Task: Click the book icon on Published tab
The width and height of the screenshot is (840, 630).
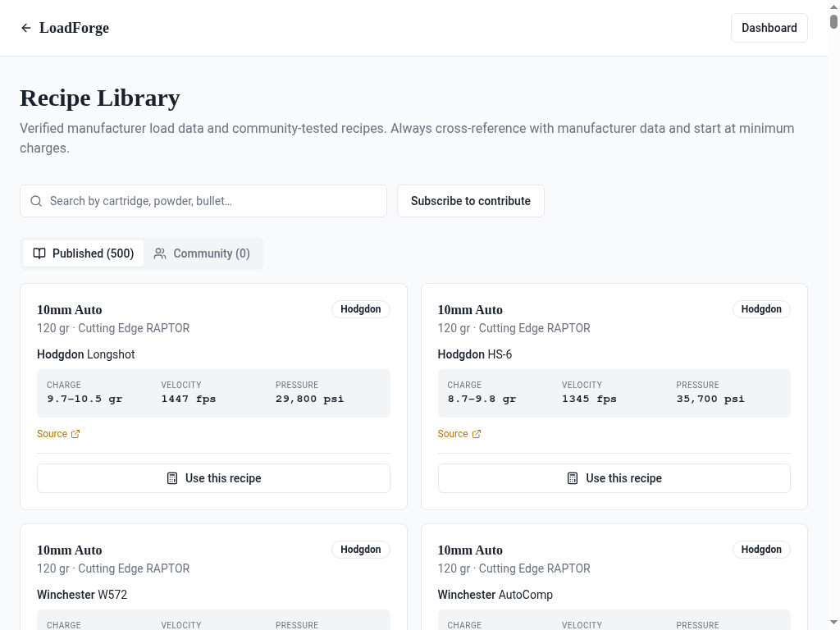Action: (39, 253)
